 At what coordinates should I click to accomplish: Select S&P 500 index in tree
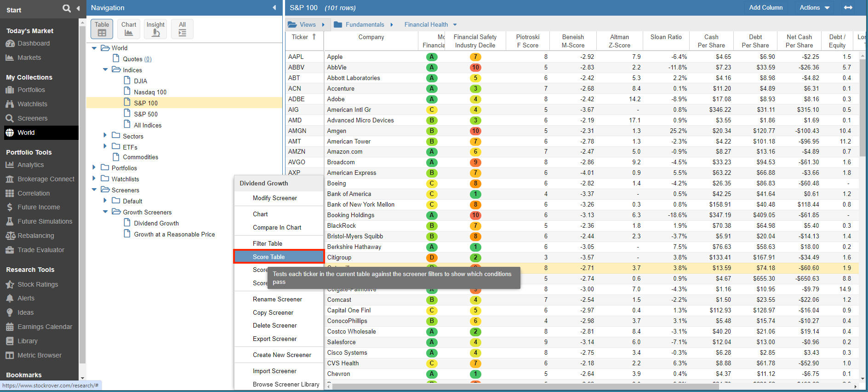(146, 114)
